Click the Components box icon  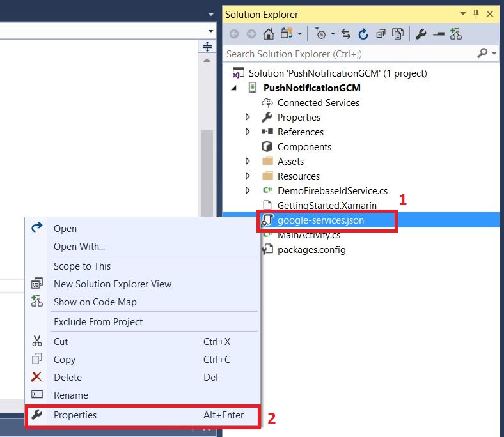pyautogui.click(x=267, y=147)
